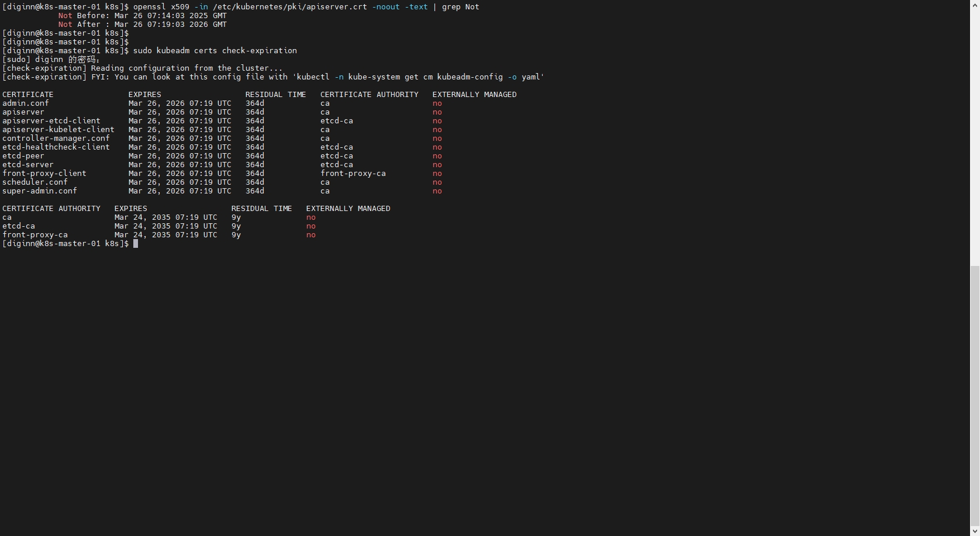This screenshot has height=536, width=980.
Task: Click the 'sudo kubeadm certs check-expiration' command text
Action: coord(215,51)
